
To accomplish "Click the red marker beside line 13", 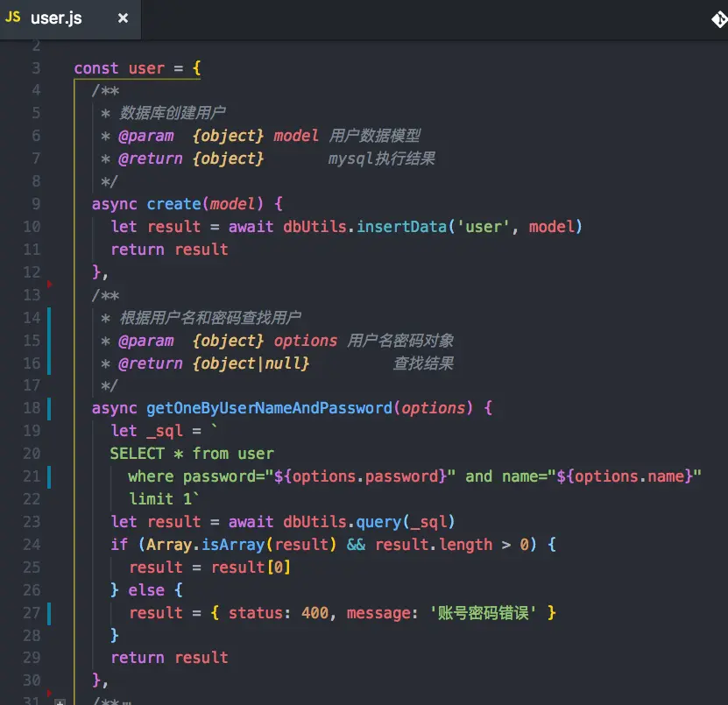I will click(49, 284).
